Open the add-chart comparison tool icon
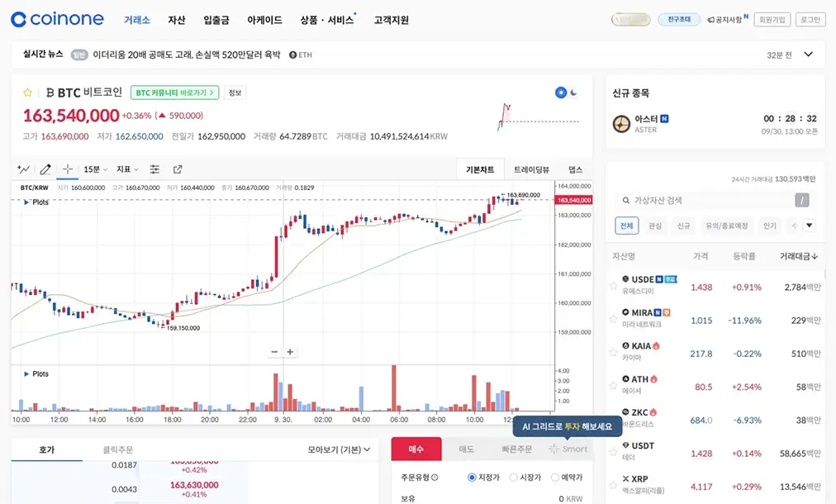The image size is (836, 504). click(x=23, y=169)
